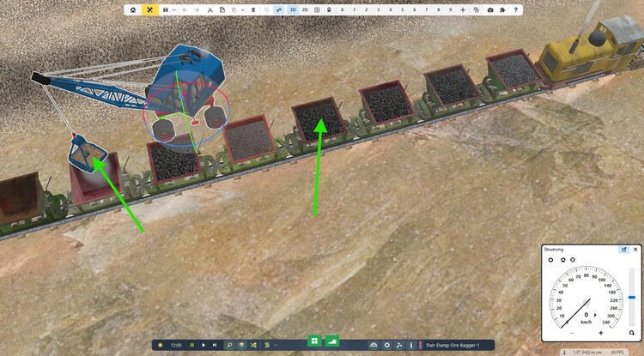Select camera slot 0
The height and width of the screenshot is (356, 644).
coord(343,9)
